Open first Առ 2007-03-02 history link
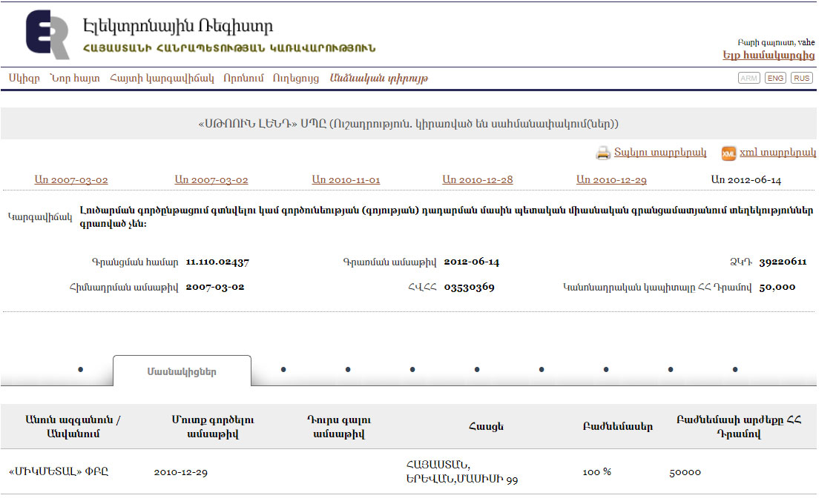The width and height of the screenshot is (836, 504). pyautogui.click(x=71, y=180)
